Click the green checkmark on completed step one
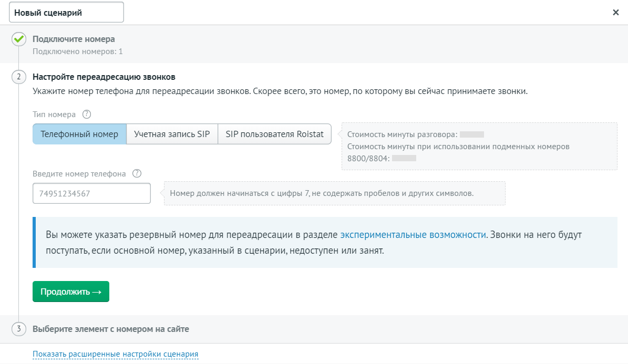The width and height of the screenshot is (628, 364). 18,38
